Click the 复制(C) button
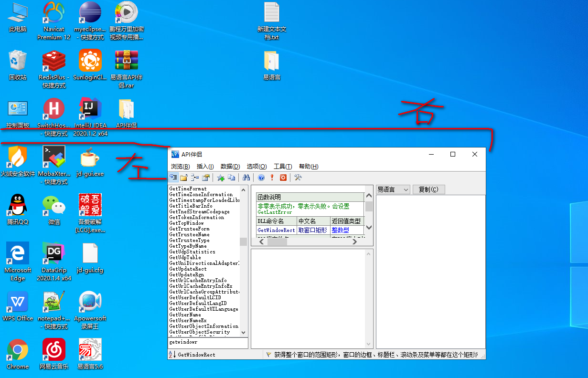The height and width of the screenshot is (378, 588). point(428,189)
